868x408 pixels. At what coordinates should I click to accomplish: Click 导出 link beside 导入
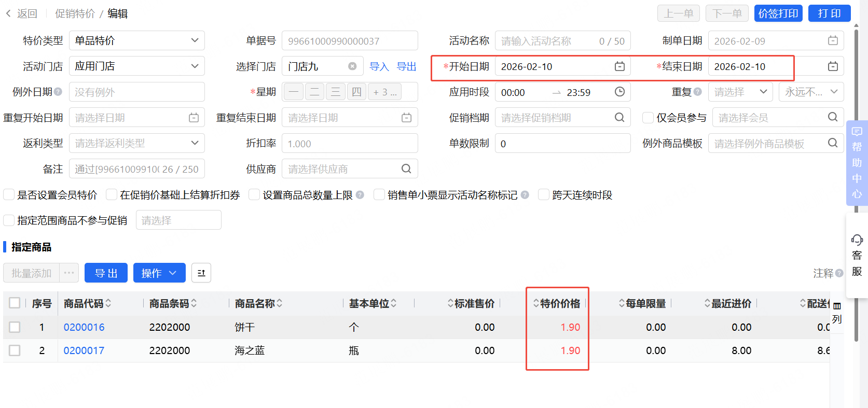point(407,66)
